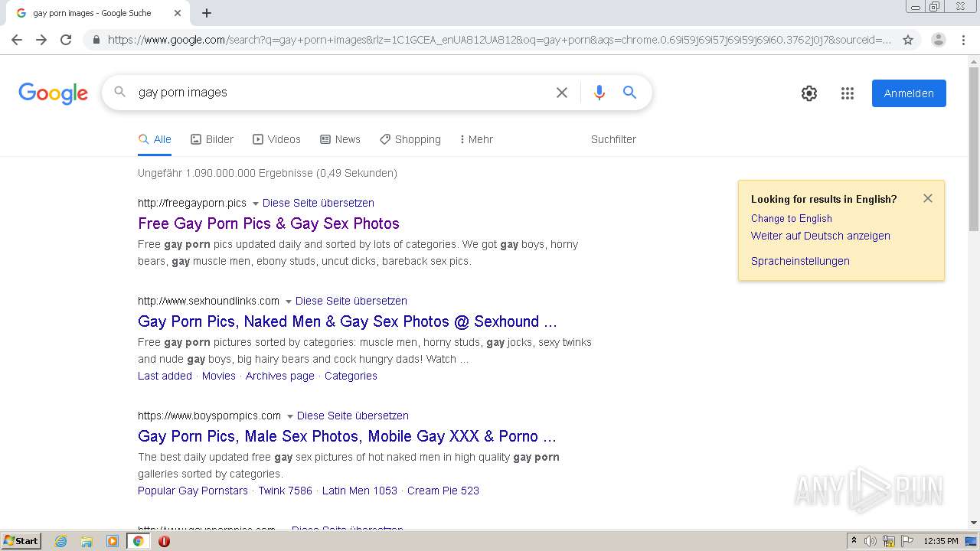Click Weiter auf Deutsch anzeigen
The height and width of the screenshot is (551, 980).
tap(821, 236)
